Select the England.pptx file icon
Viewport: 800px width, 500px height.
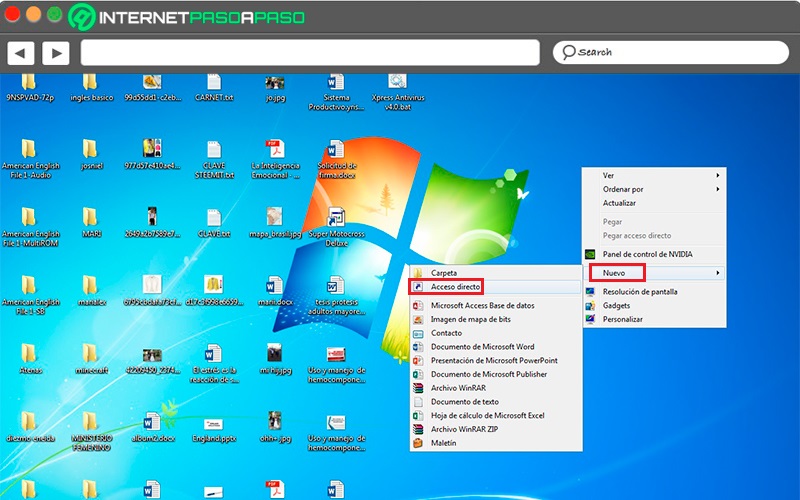(213, 424)
